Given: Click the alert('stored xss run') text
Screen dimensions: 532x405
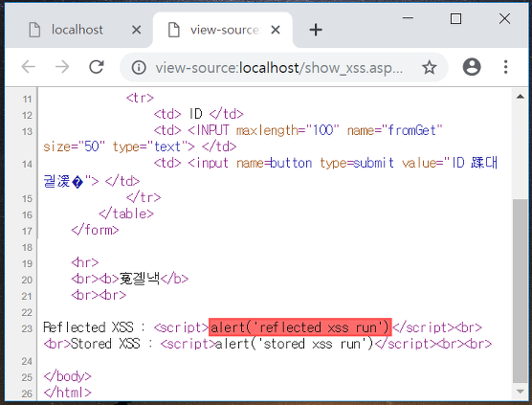Looking at the screenshot, I should click(294, 344).
